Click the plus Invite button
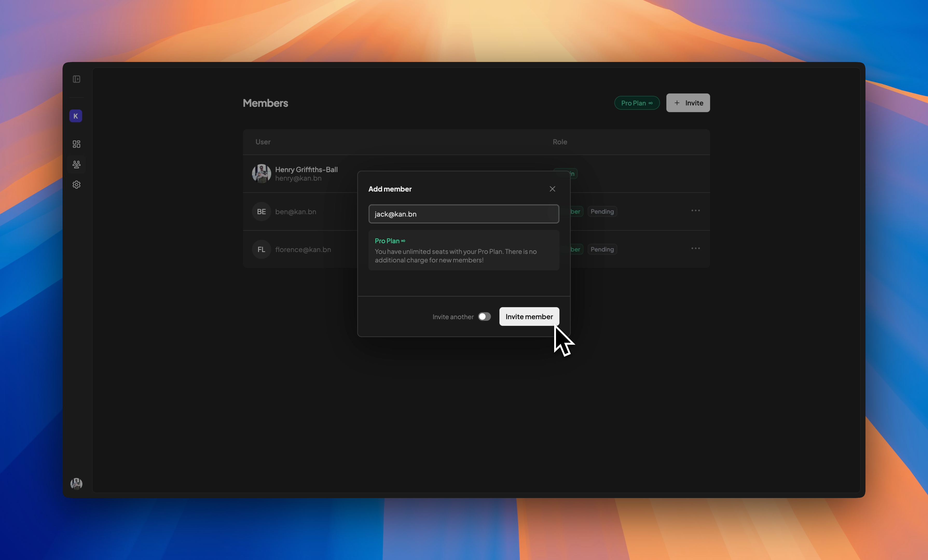928x560 pixels. click(688, 103)
